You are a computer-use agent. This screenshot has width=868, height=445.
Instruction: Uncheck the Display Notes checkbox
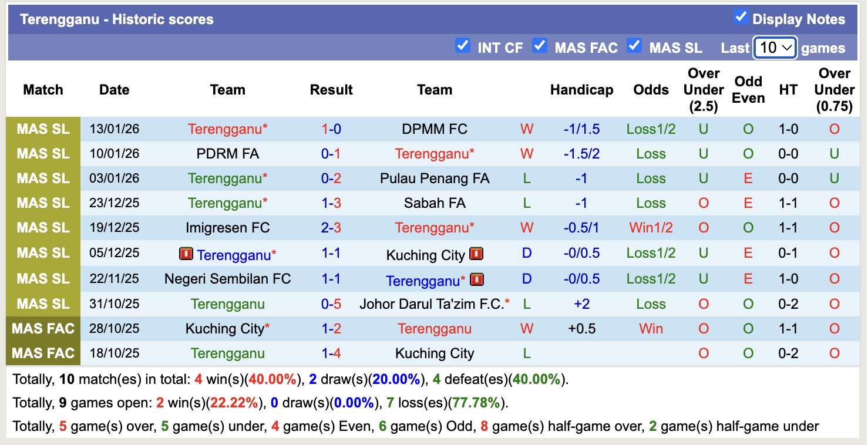741,18
